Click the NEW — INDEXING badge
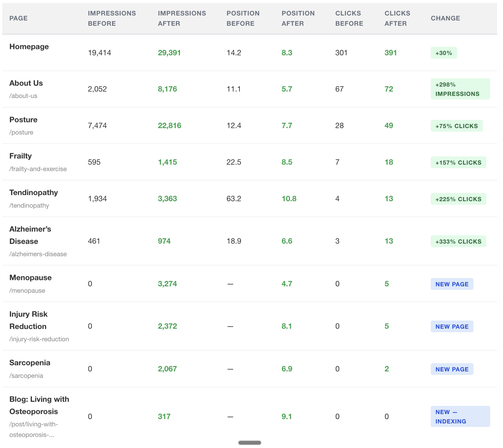Viewport: 503px width, 448px height. click(460, 416)
